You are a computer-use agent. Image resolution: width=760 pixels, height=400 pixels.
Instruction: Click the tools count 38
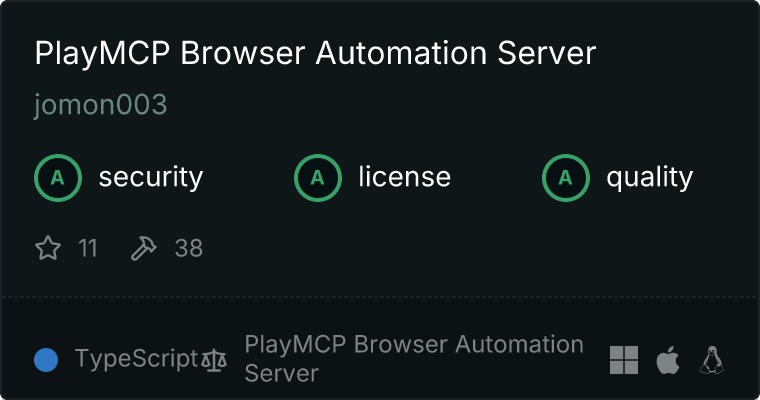pyautogui.click(x=189, y=248)
